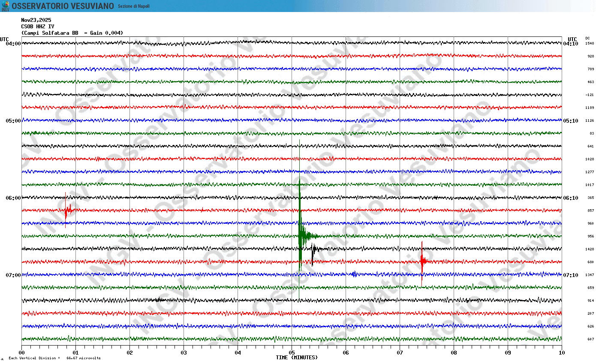Click the 07:10 time label on right
Image resolution: width=596 pixels, height=364 pixels.
[570, 275]
